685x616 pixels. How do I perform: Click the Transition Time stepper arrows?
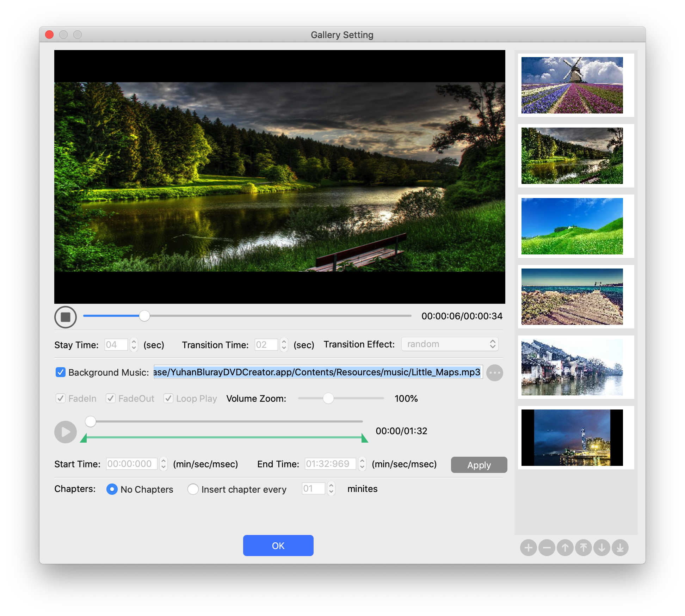pos(284,344)
